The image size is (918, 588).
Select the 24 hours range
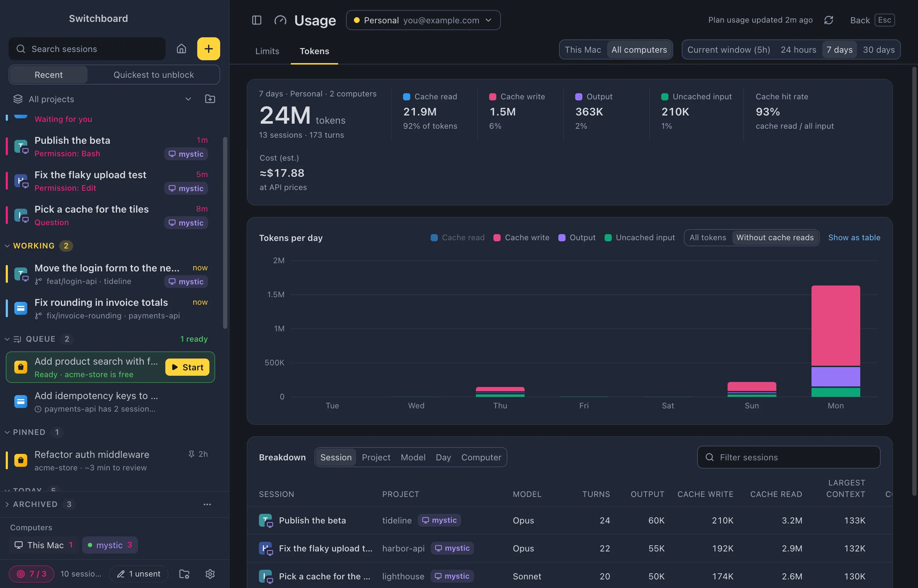point(798,49)
